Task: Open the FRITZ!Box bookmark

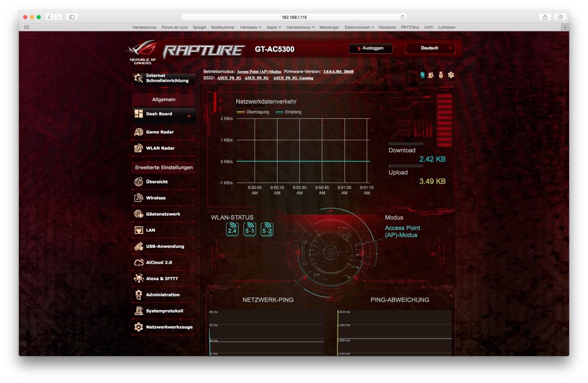Action: [410, 27]
